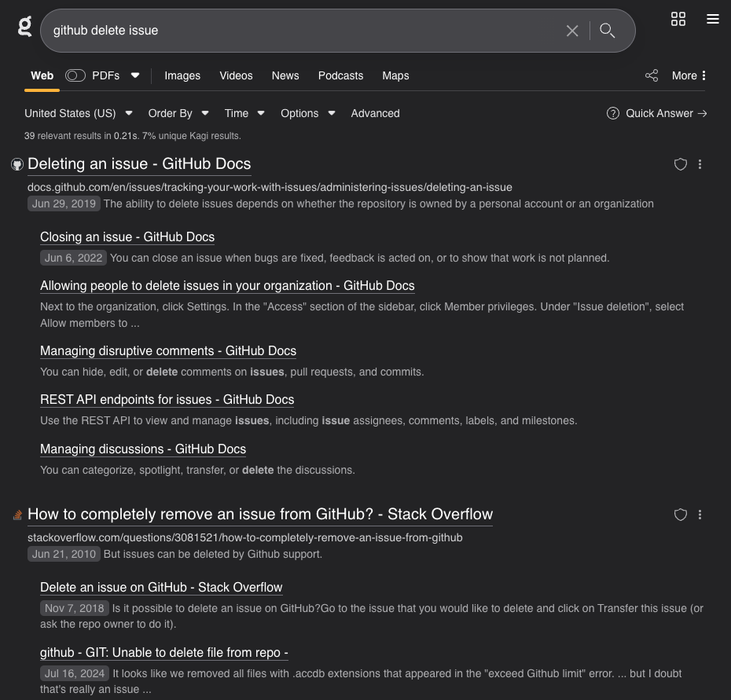Open the Quick Answer link

[658, 113]
